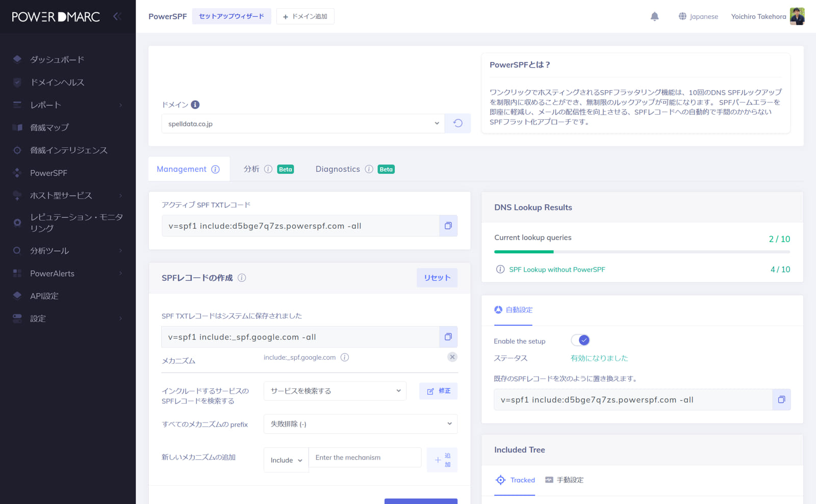Click the 自動設定 replacement SPF record field
This screenshot has height=504, width=816.
click(x=633, y=400)
